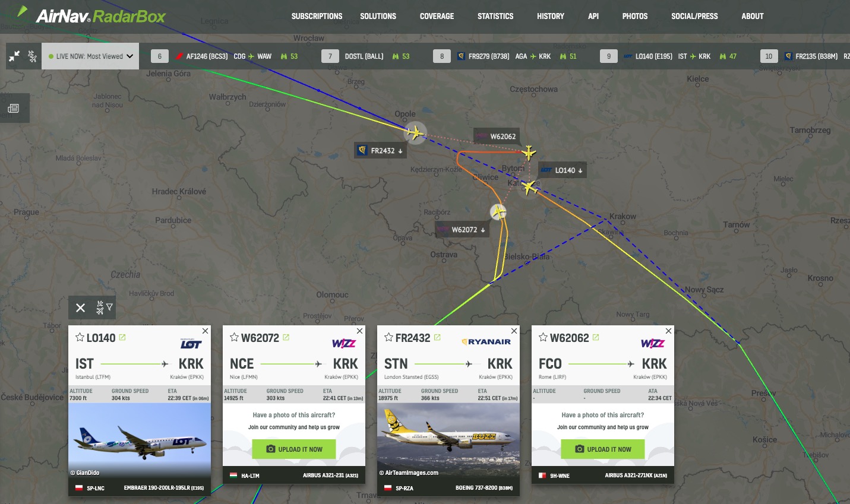Click the aircraft filter icon beside the fullscreen arrows
Viewport: 850px width, 504px height.
point(33,56)
